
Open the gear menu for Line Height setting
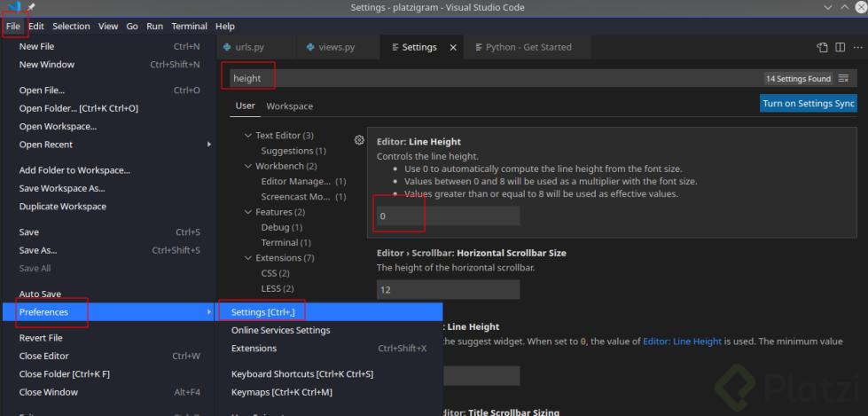coord(359,140)
